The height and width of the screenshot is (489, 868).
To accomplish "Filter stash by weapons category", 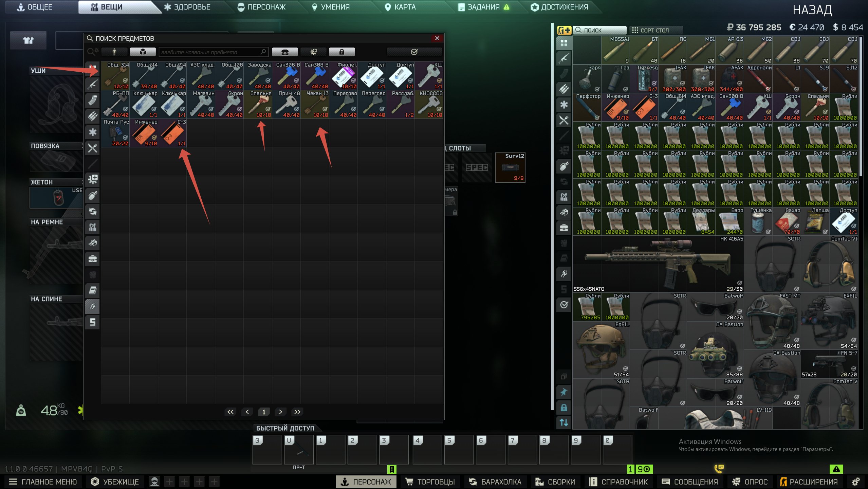I will (564, 58).
